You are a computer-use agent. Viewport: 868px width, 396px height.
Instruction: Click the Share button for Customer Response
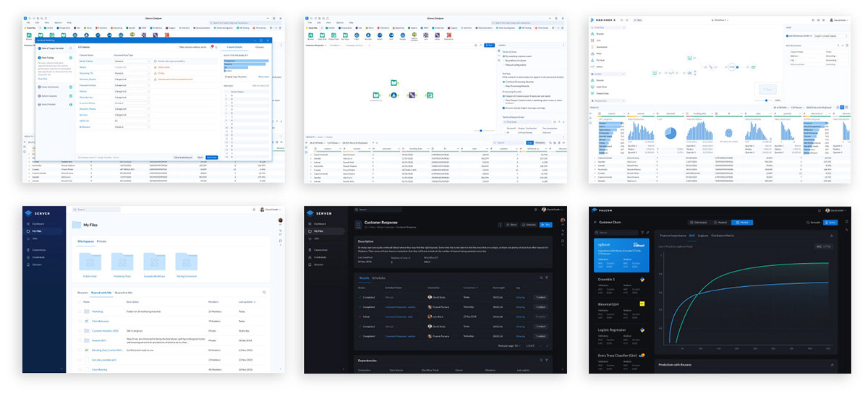[511, 225]
